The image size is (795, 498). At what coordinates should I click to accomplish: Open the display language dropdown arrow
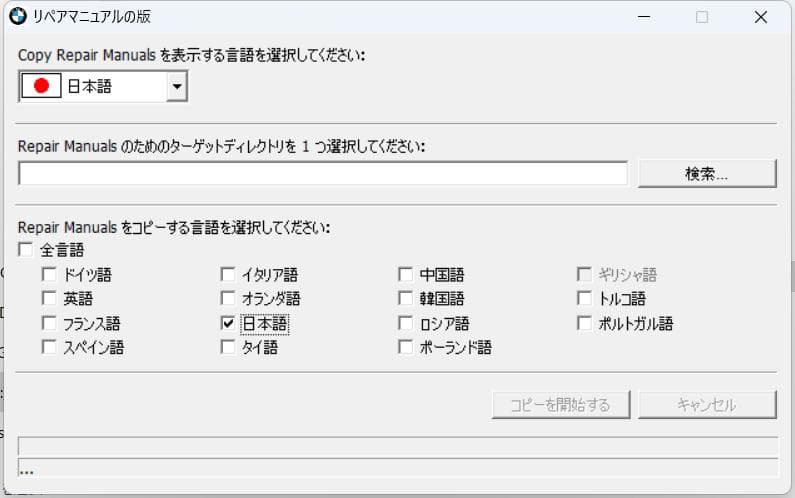(176, 87)
